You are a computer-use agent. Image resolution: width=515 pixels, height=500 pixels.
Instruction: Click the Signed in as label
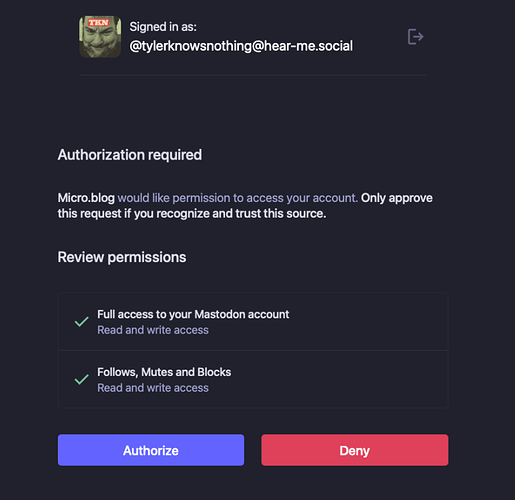(x=163, y=27)
